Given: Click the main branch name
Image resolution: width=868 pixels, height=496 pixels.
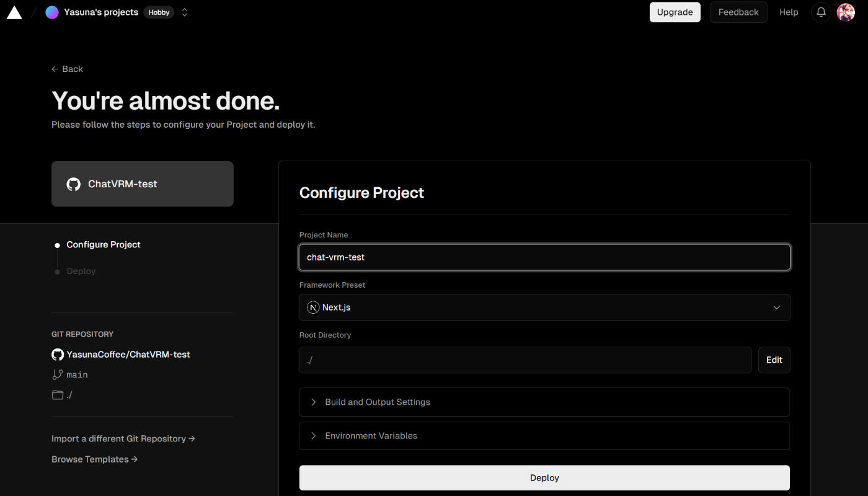Looking at the screenshot, I should pyautogui.click(x=77, y=375).
